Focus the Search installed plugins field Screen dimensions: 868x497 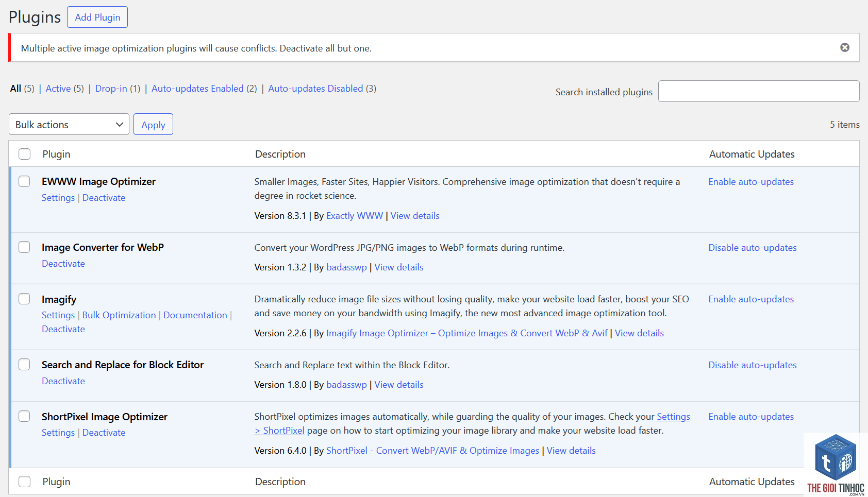click(x=759, y=91)
